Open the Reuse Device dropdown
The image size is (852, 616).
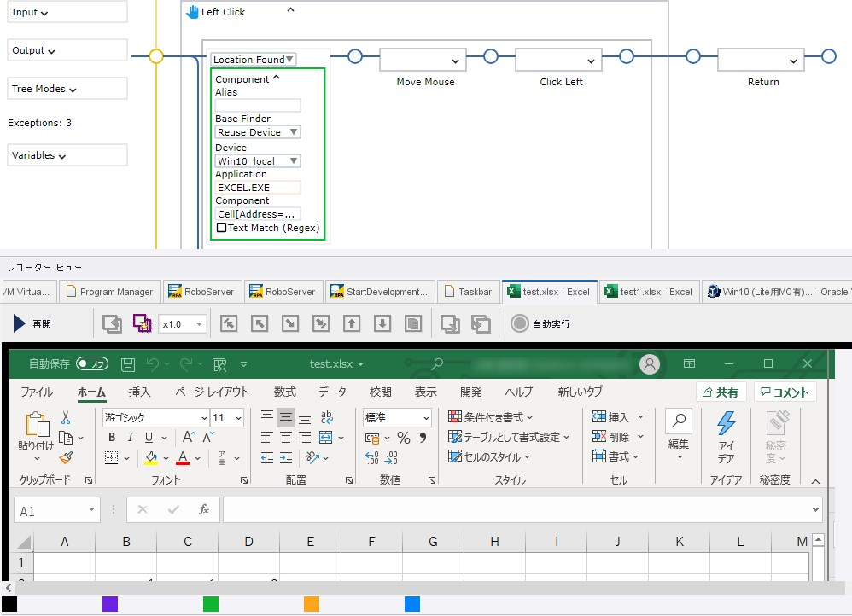pyautogui.click(x=258, y=132)
